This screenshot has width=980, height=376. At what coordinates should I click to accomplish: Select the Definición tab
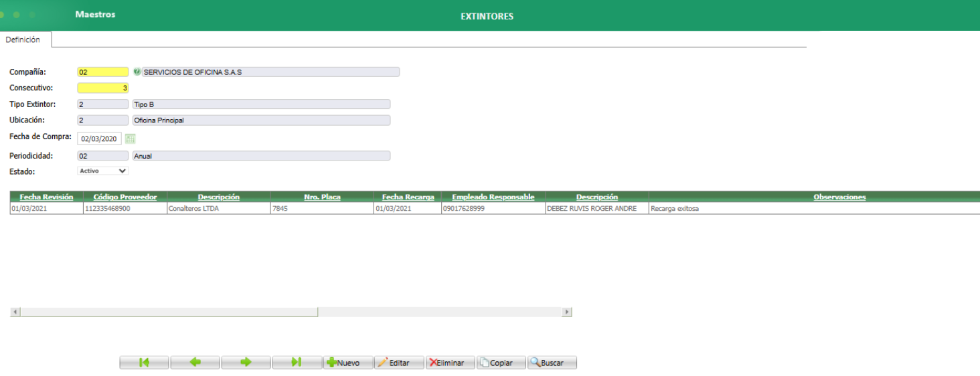coord(23,39)
